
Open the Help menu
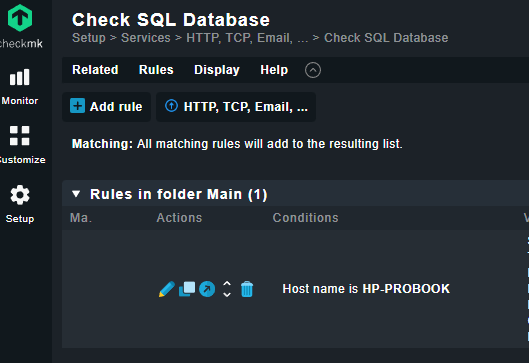point(274,70)
